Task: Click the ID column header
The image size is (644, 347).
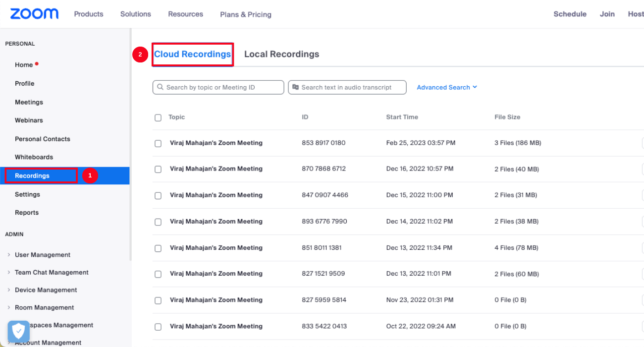Action: tap(305, 117)
